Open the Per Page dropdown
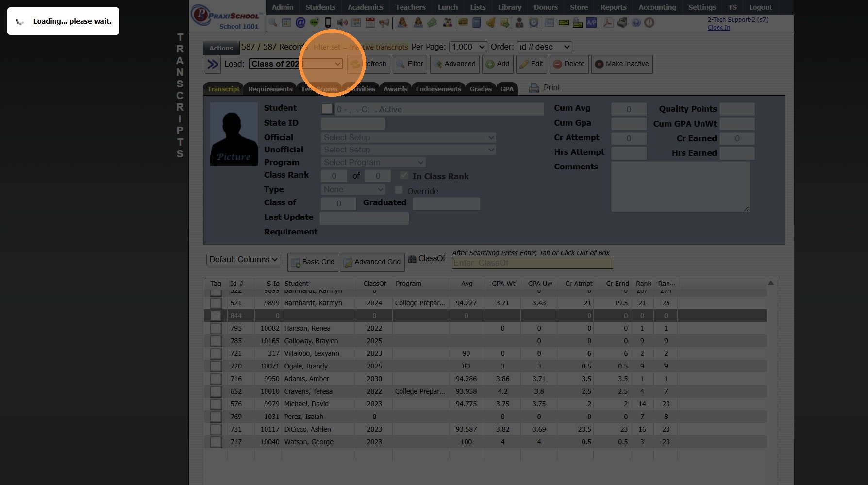Screen dimensions: 868x485 [468, 47]
